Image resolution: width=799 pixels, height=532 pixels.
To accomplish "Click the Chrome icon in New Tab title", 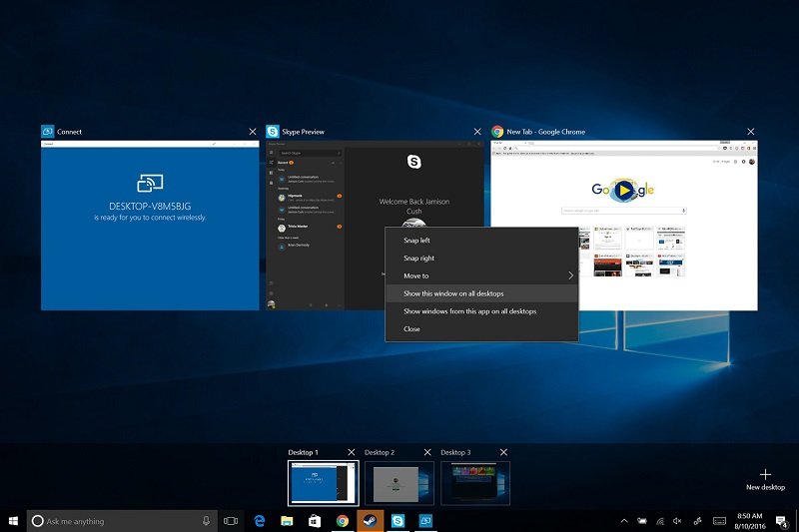I will [497, 132].
